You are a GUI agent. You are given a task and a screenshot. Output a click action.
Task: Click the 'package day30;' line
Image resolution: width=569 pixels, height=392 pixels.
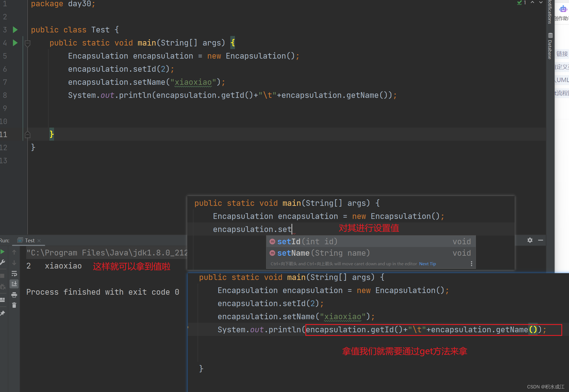[x=63, y=4]
